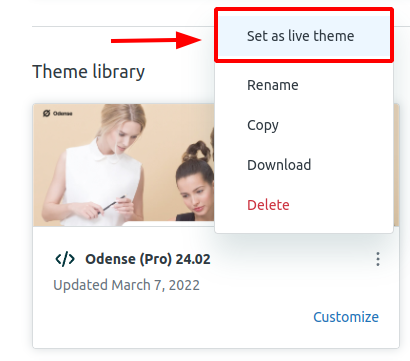Click the pen held in preview image
The height and width of the screenshot is (361, 410).
113,203
